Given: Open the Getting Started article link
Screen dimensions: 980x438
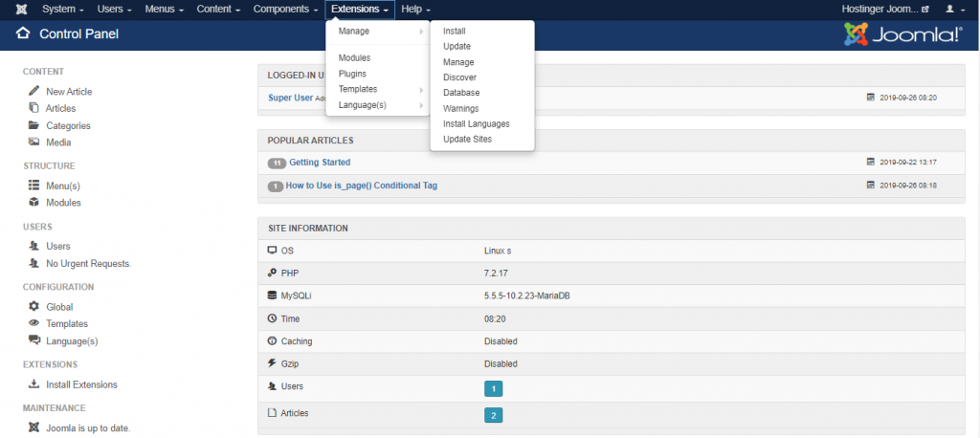Looking at the screenshot, I should [x=320, y=163].
